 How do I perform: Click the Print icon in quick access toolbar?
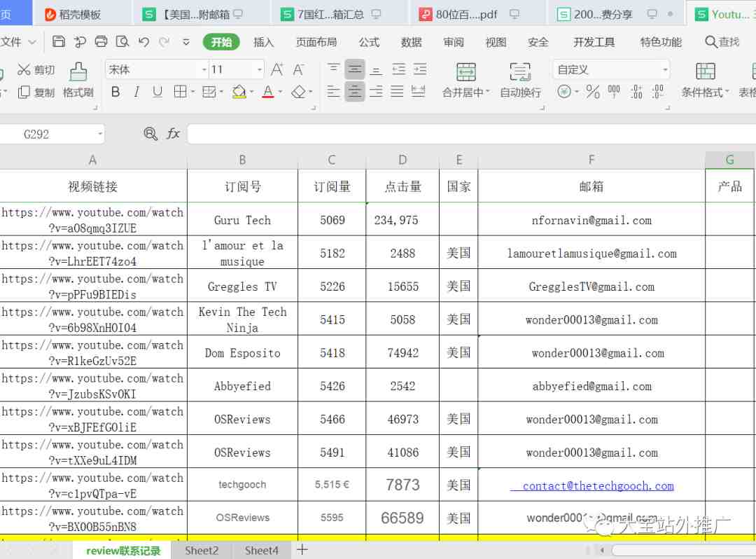[x=101, y=41]
